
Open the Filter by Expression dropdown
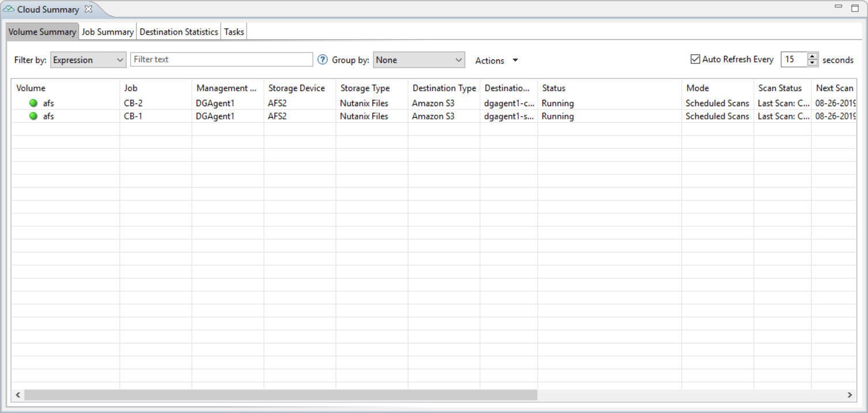[88, 60]
